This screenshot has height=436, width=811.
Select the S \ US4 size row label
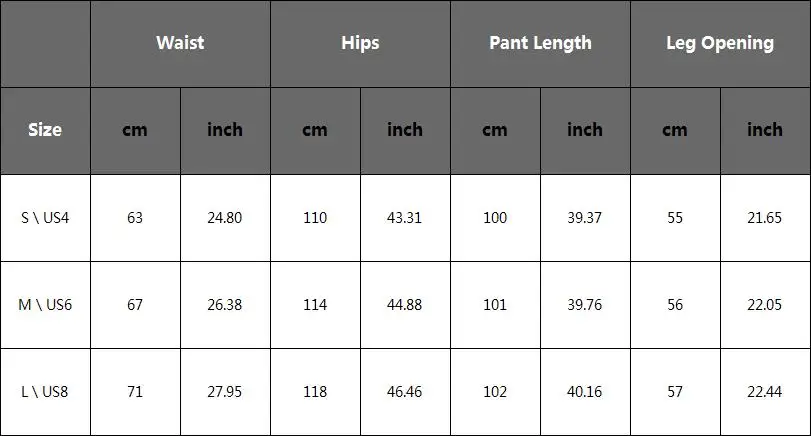click(45, 218)
